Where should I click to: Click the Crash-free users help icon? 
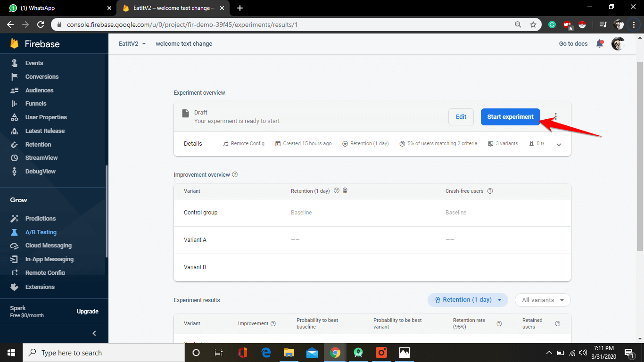490,191
